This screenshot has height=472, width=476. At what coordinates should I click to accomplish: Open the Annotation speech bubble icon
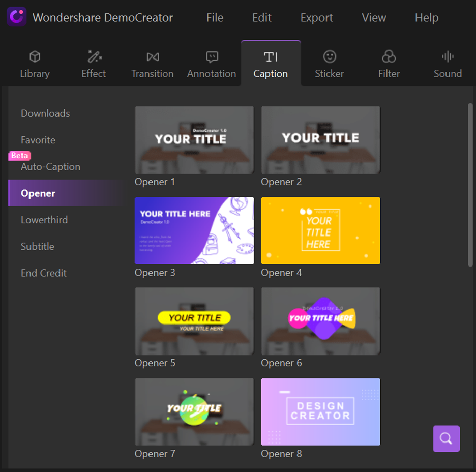coord(212,57)
